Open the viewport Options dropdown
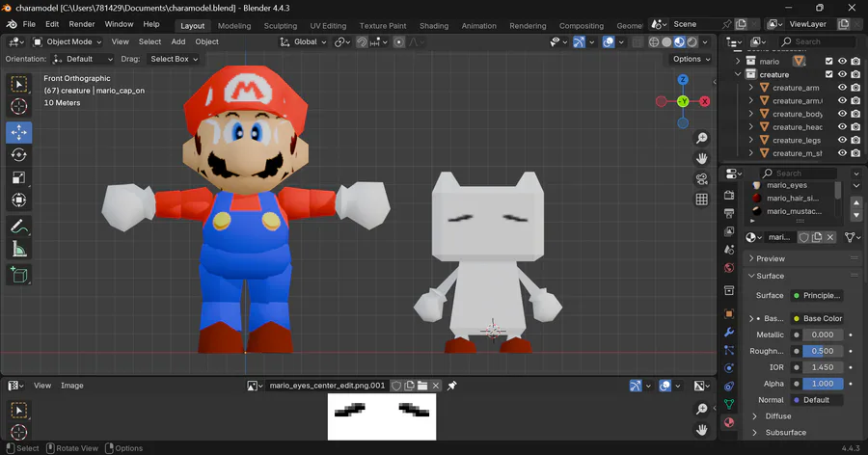868x455 pixels. (691, 59)
